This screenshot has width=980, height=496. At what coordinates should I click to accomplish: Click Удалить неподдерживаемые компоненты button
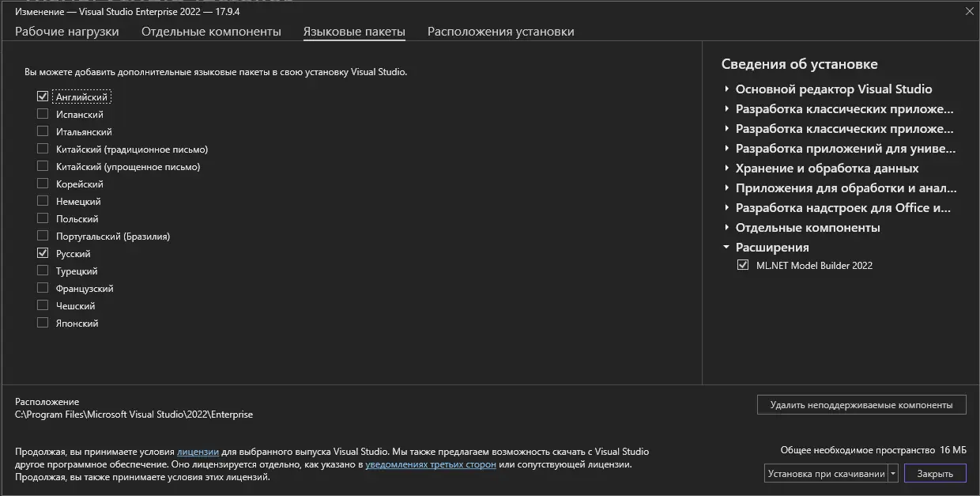pos(861,405)
